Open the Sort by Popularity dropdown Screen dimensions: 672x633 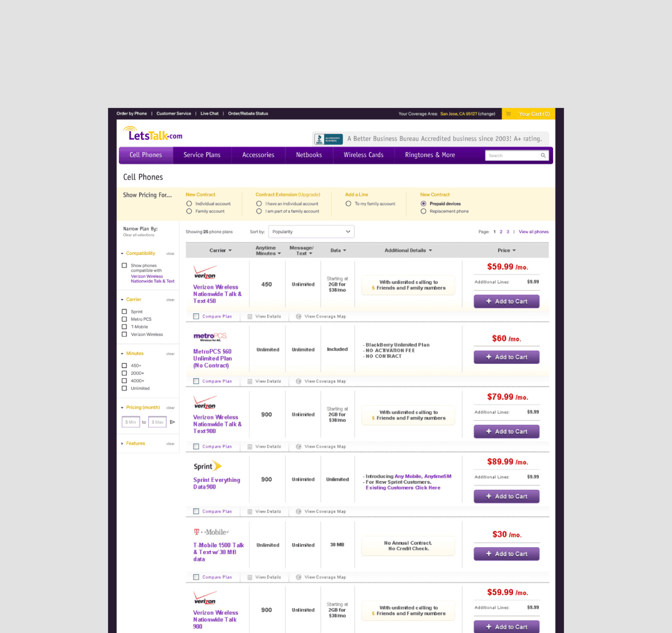[x=311, y=232]
